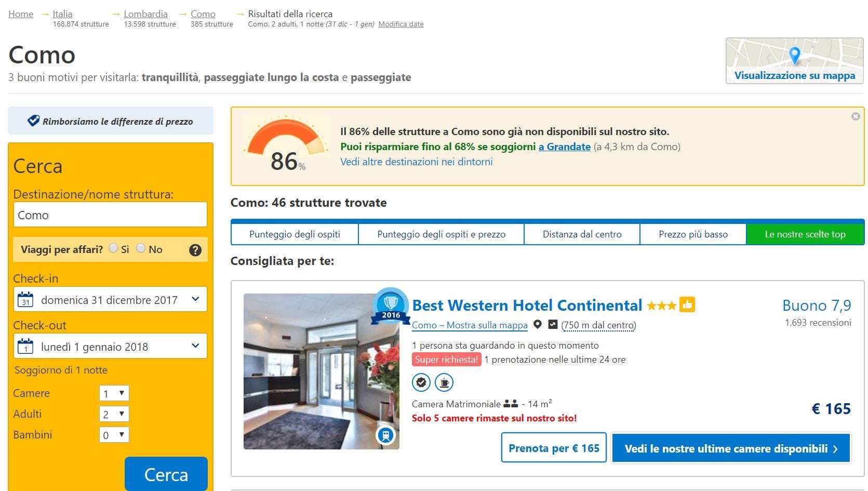Expand the Bambini count dropdown
This screenshot has height=491, width=868.
(x=114, y=435)
